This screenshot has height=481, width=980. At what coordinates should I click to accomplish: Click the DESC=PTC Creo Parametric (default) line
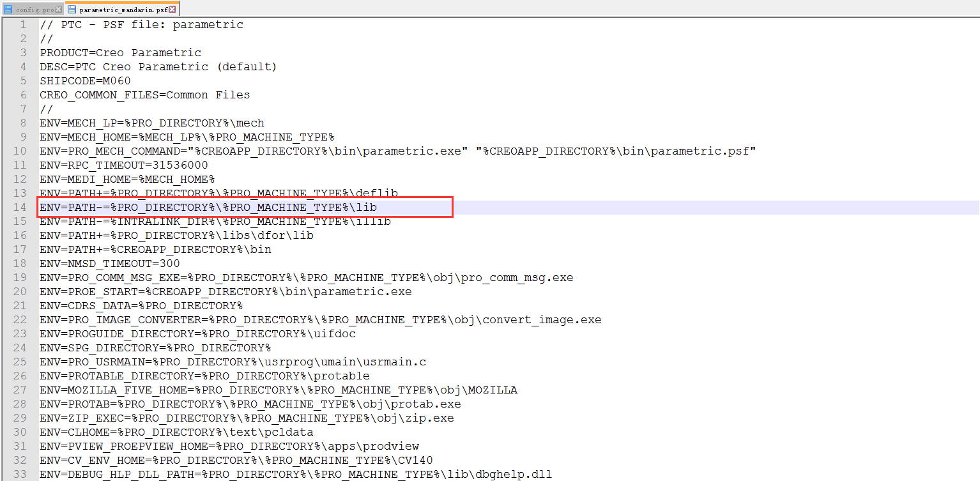click(158, 67)
